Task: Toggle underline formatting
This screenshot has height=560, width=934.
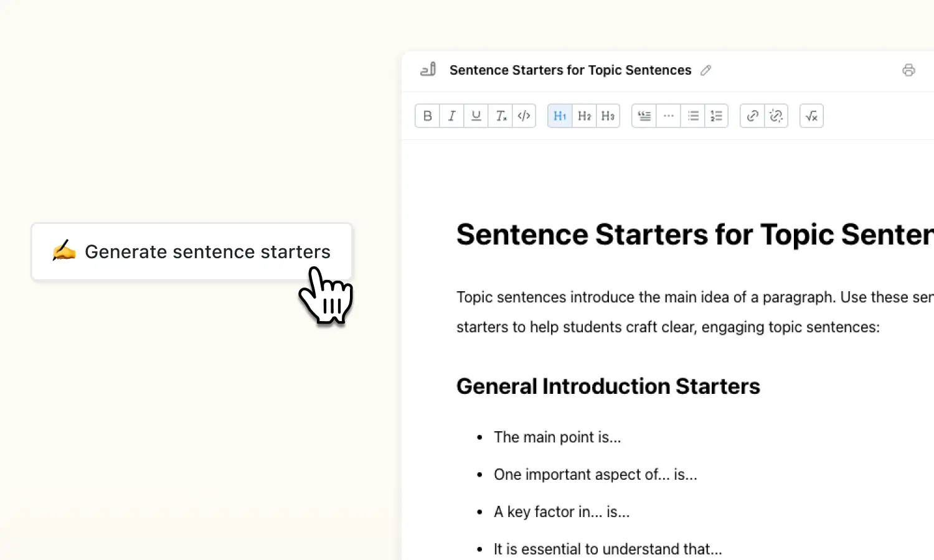Action: click(476, 116)
